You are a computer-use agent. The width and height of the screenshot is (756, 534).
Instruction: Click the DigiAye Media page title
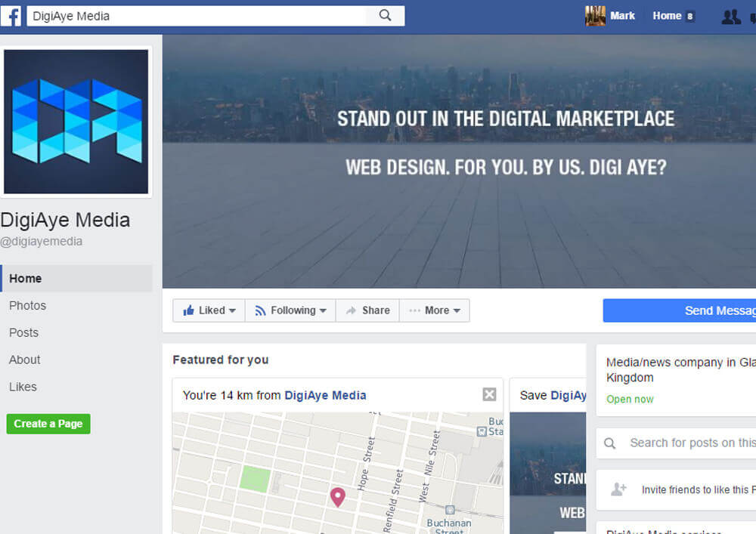(x=65, y=220)
